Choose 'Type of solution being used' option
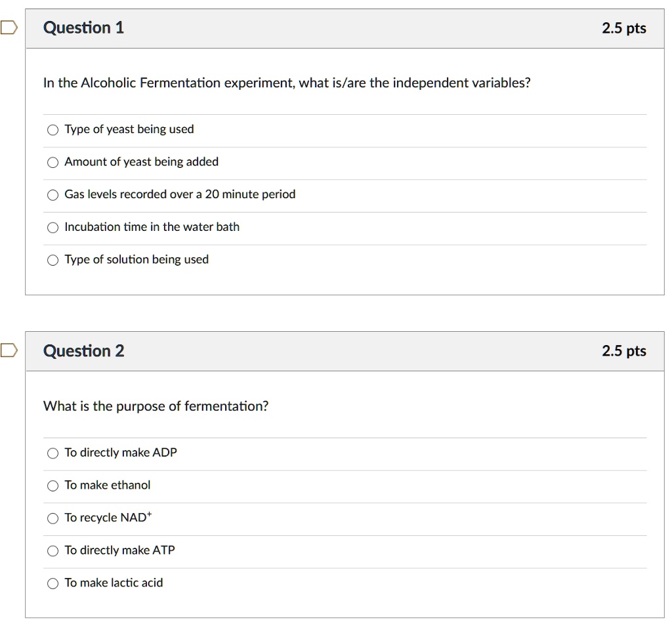 click(x=53, y=260)
